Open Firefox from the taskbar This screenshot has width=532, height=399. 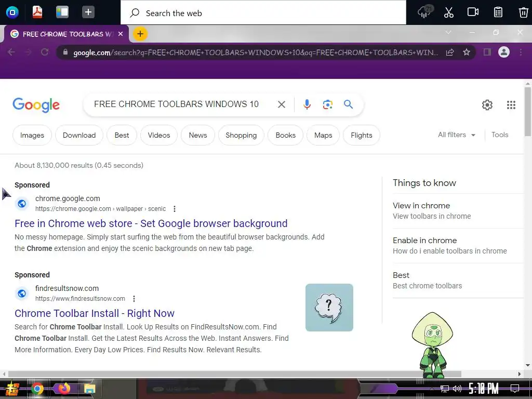(x=64, y=388)
